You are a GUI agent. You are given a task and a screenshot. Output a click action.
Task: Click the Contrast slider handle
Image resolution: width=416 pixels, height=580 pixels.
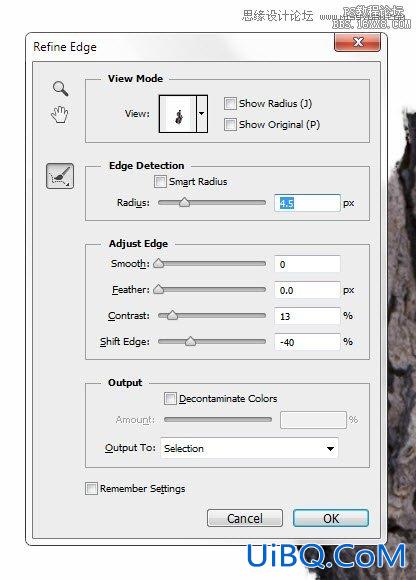172,315
